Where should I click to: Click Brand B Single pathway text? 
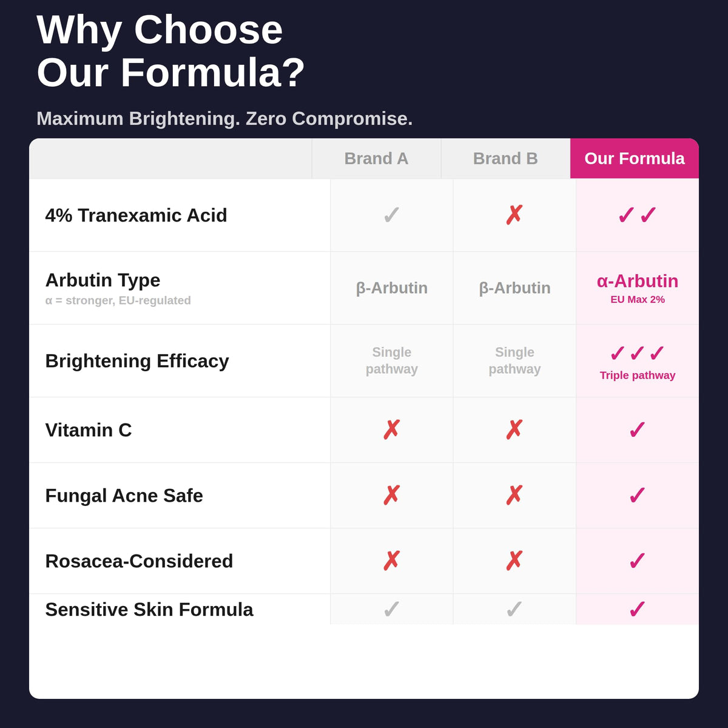click(514, 360)
